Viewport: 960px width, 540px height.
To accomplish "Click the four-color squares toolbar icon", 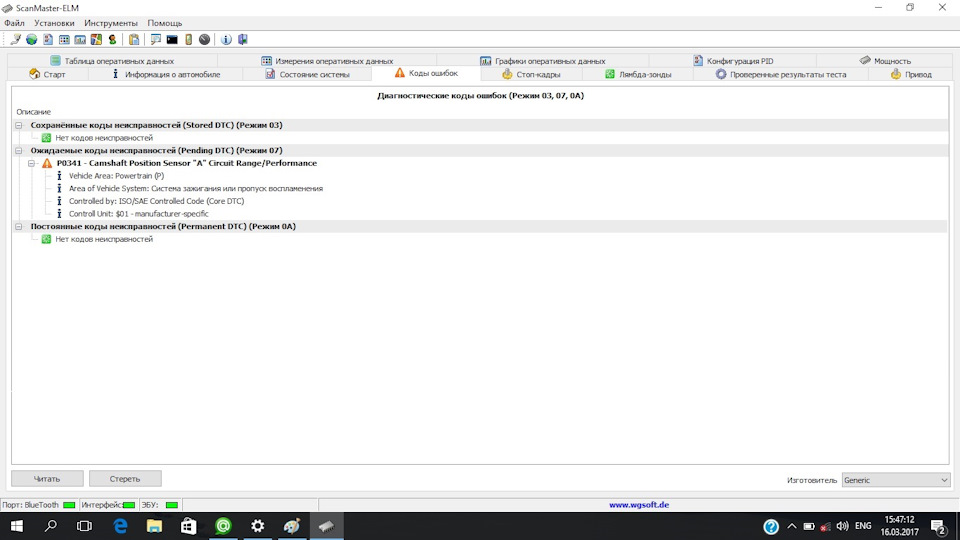I will [96, 39].
